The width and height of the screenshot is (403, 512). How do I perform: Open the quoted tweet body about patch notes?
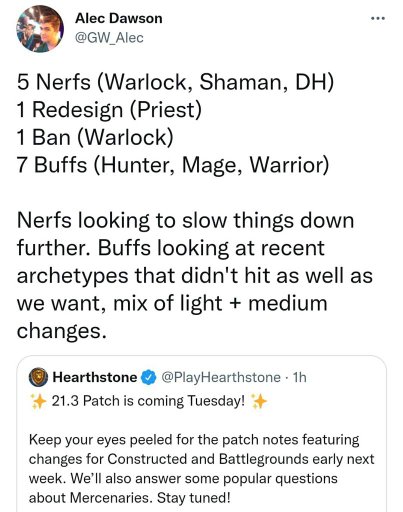pos(201,468)
